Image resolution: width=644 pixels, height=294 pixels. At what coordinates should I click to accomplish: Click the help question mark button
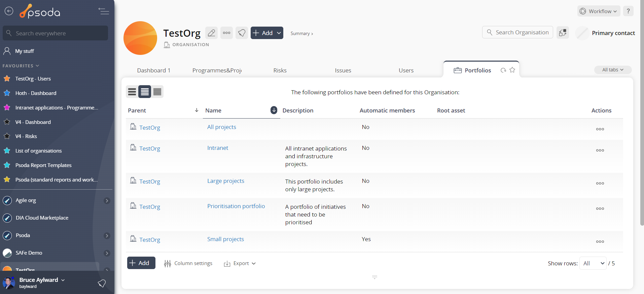628,11
